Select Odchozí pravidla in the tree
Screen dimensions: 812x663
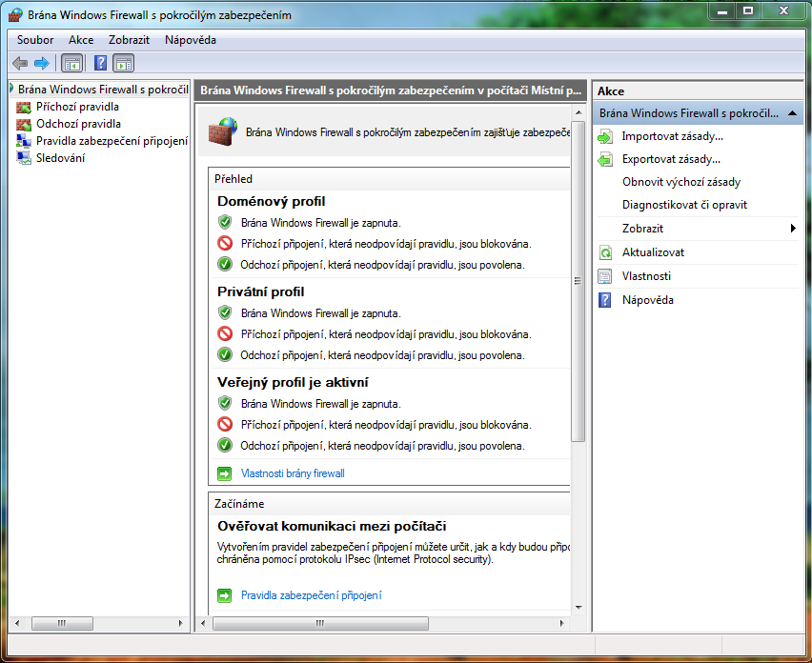click(79, 124)
